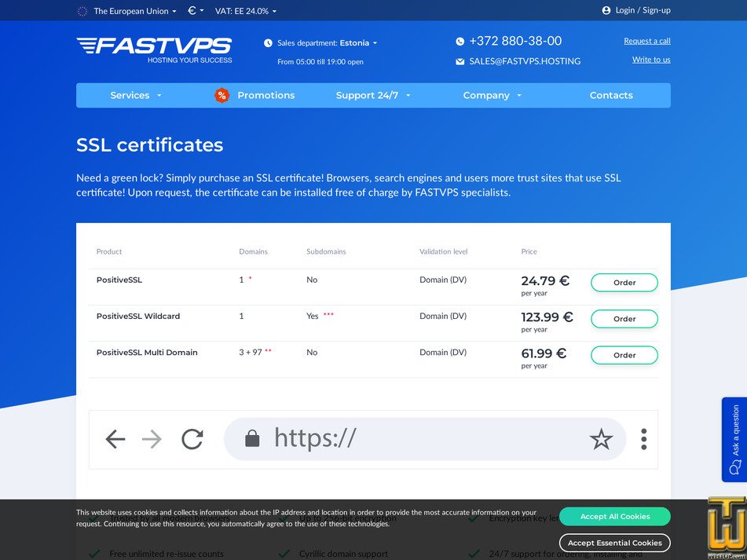
Task: Open the euro currency dropdown
Action: 196,10
